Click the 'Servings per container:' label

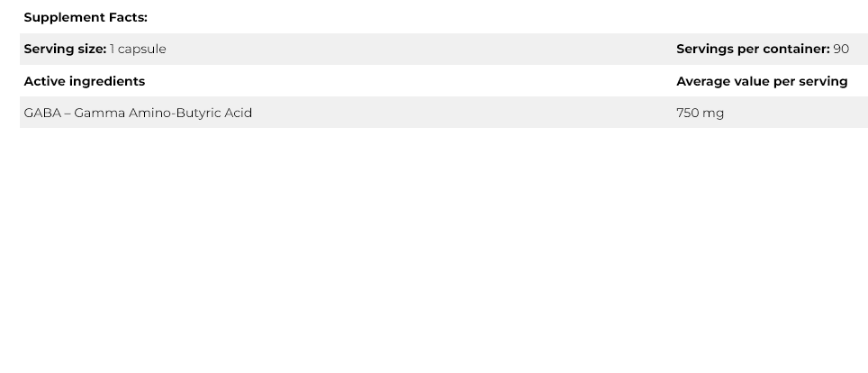pyautogui.click(x=753, y=49)
